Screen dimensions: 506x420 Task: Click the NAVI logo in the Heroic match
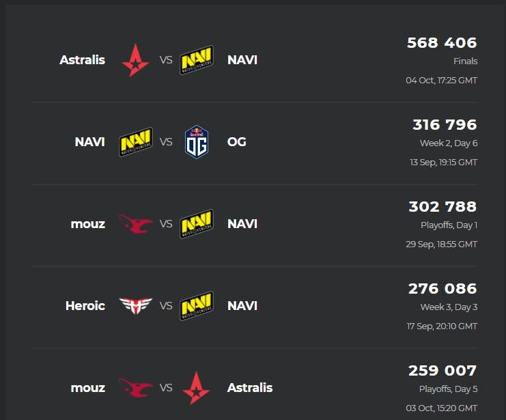(197, 306)
